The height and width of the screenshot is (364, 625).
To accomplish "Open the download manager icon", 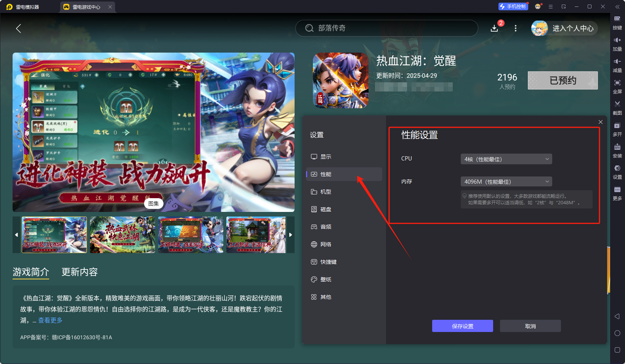I will [x=494, y=28].
